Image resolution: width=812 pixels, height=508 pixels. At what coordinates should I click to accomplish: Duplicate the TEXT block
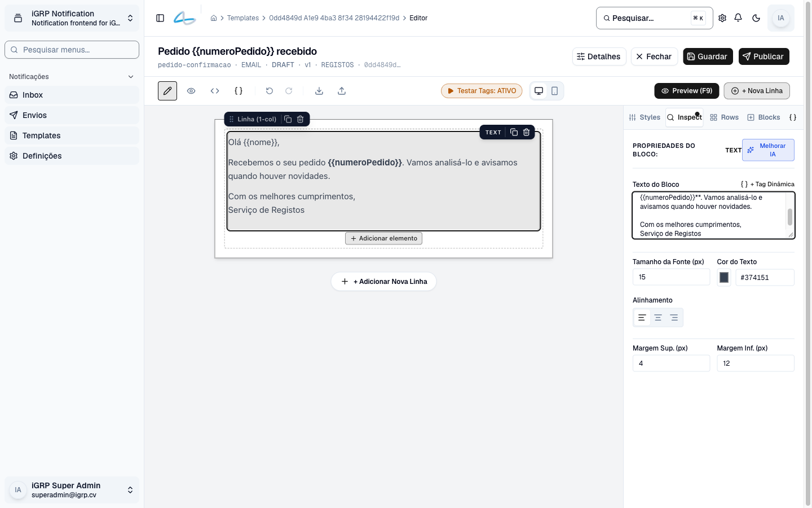[514, 132]
